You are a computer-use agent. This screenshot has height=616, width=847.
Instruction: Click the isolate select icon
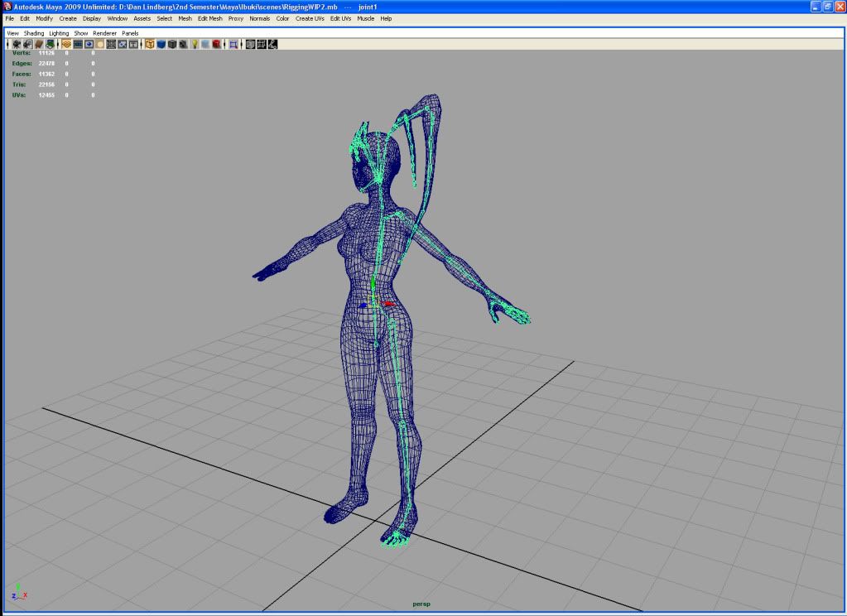(x=233, y=45)
